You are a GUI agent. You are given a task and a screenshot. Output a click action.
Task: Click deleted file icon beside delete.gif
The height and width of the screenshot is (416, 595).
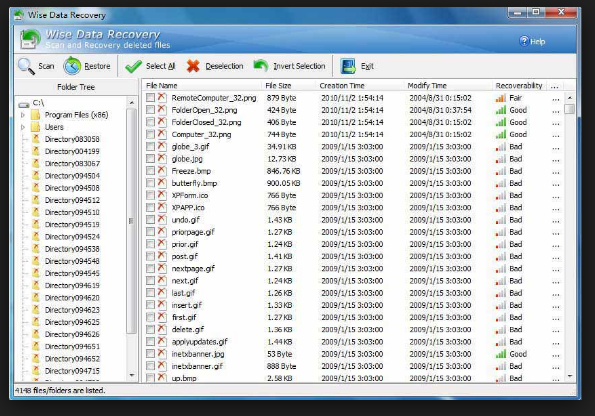162,329
